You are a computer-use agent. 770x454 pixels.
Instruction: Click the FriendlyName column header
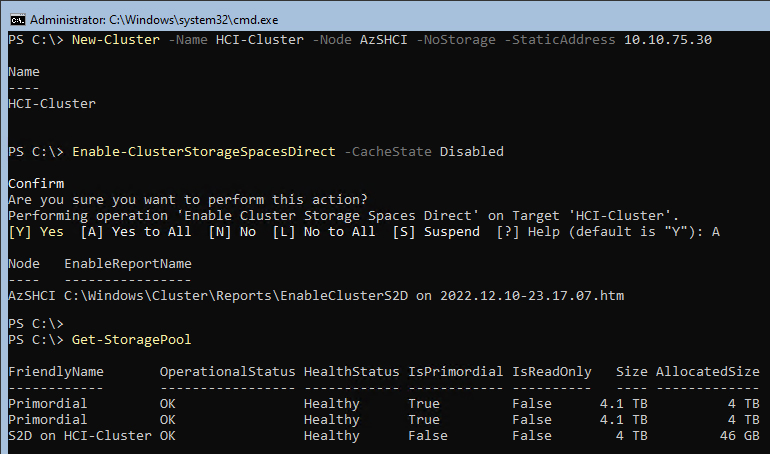click(x=56, y=372)
